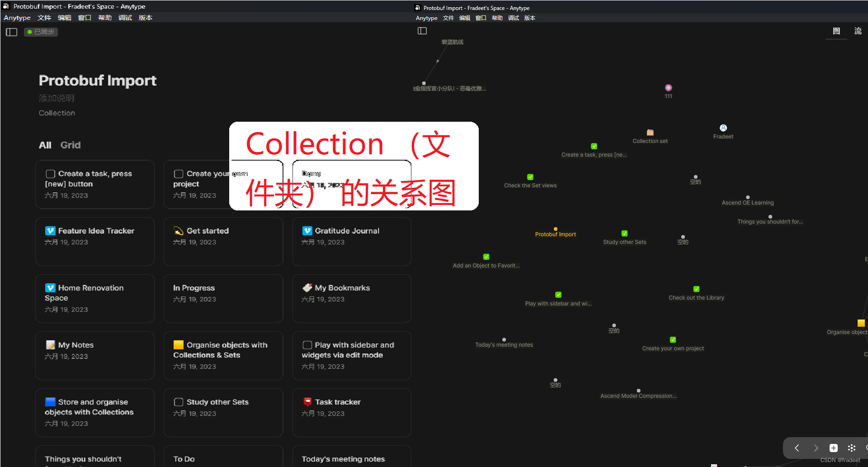Click the 添加说明 description field
This screenshot has height=467, width=868.
click(x=57, y=98)
